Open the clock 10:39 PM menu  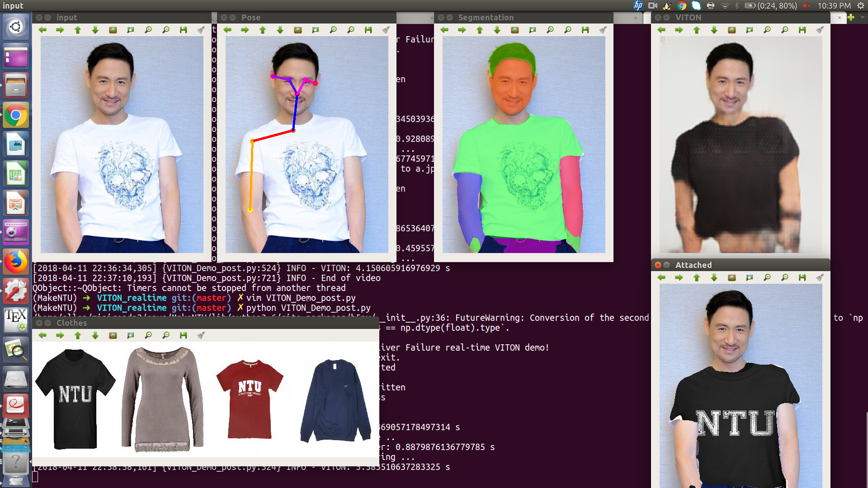(834, 5)
